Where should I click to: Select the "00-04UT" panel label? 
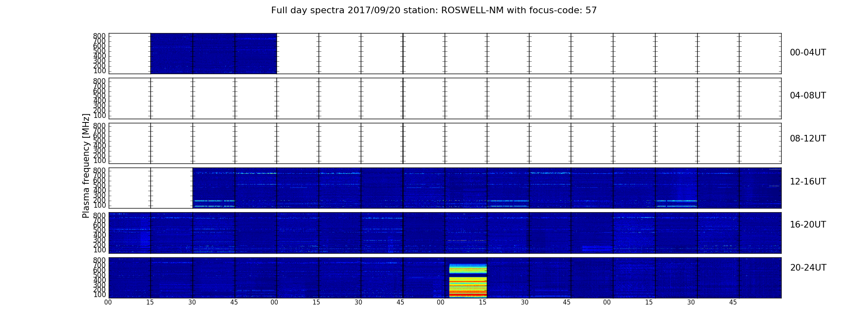808,53
